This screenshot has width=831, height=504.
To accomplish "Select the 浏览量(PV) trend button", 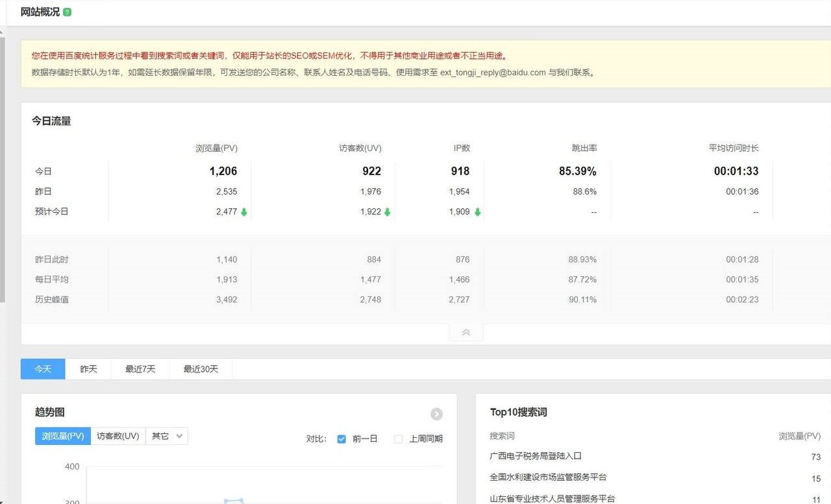I will (63, 436).
